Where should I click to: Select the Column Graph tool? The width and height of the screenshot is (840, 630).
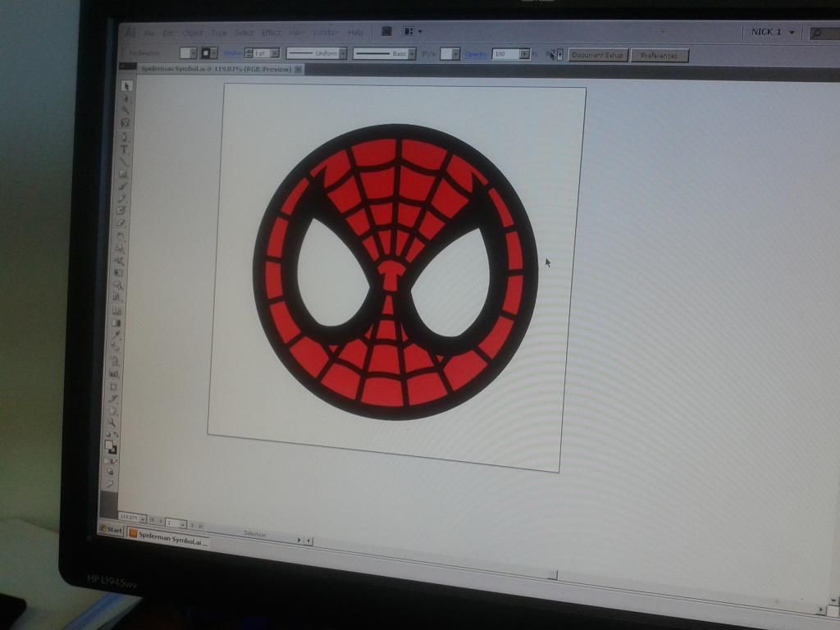point(113,373)
